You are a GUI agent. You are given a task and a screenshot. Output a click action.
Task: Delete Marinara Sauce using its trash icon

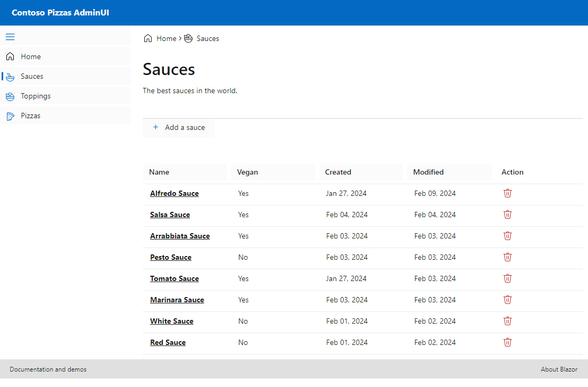(508, 300)
